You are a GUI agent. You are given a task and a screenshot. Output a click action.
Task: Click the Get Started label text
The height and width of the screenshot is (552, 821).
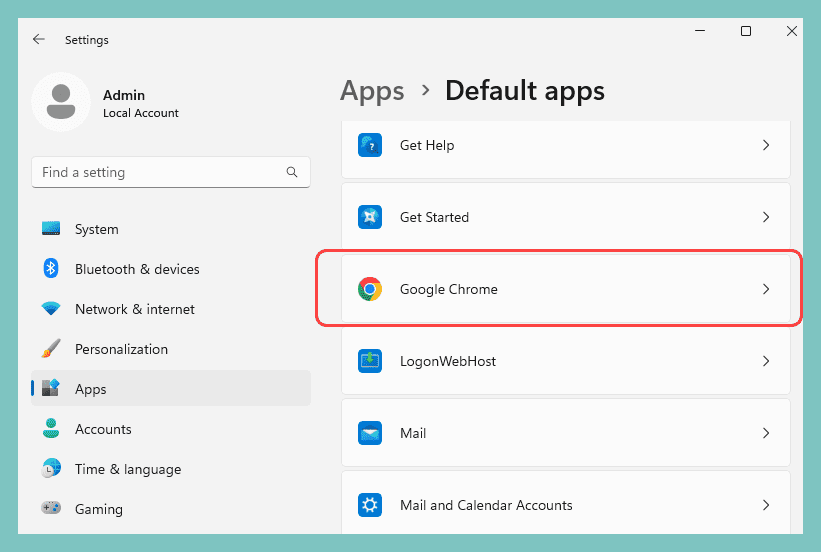coord(434,217)
